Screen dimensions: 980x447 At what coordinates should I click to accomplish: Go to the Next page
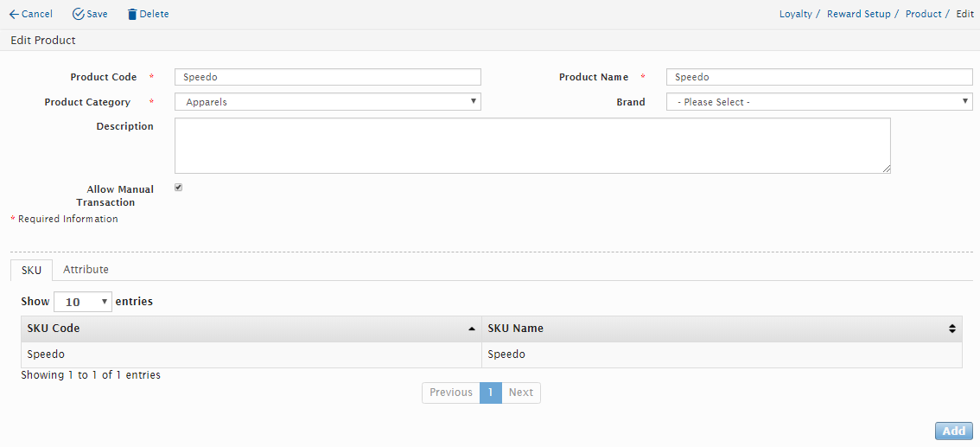[520, 393]
